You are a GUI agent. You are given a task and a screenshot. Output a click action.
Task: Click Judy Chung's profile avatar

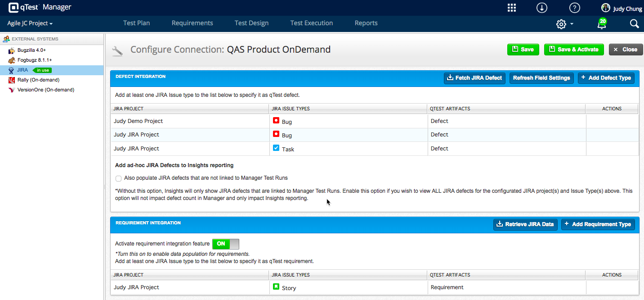click(x=606, y=8)
